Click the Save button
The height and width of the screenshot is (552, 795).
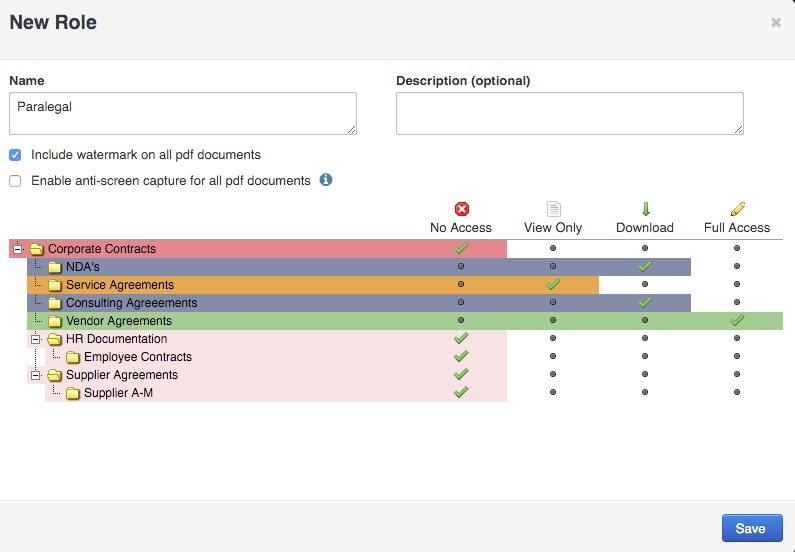[752, 528]
